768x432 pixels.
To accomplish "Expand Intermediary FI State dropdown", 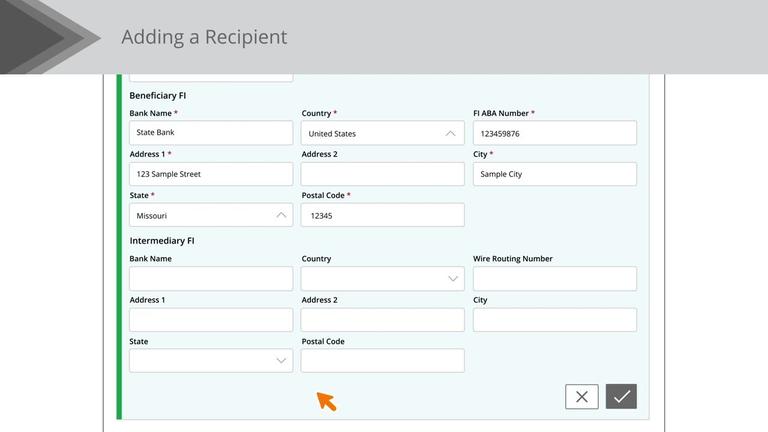I will [211, 361].
